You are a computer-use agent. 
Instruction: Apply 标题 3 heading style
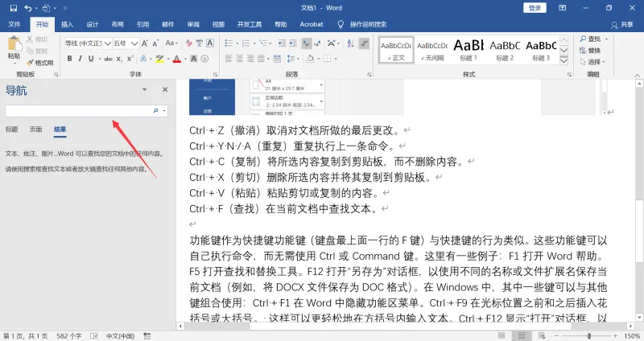[541, 50]
